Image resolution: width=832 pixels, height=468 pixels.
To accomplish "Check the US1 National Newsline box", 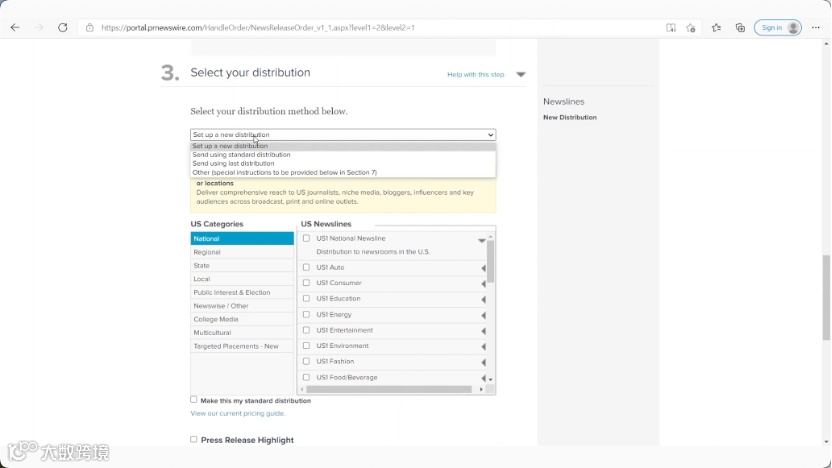I will click(306, 238).
